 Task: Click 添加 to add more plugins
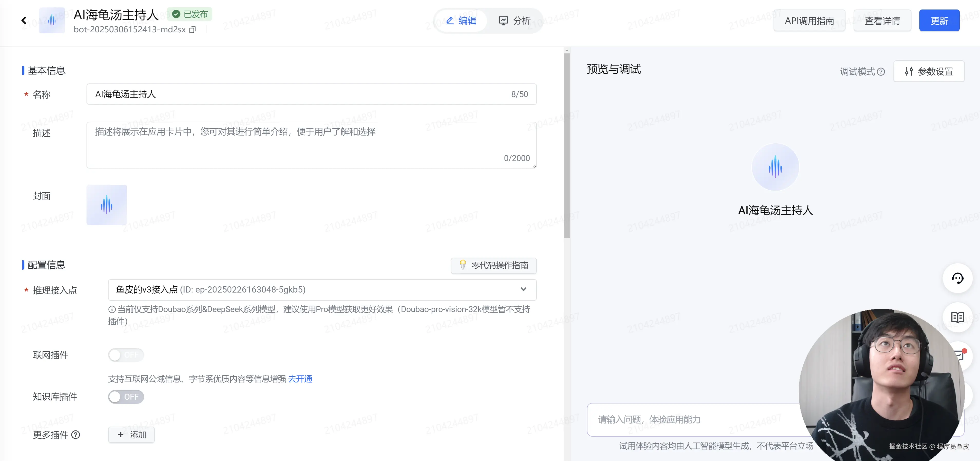pos(131,434)
